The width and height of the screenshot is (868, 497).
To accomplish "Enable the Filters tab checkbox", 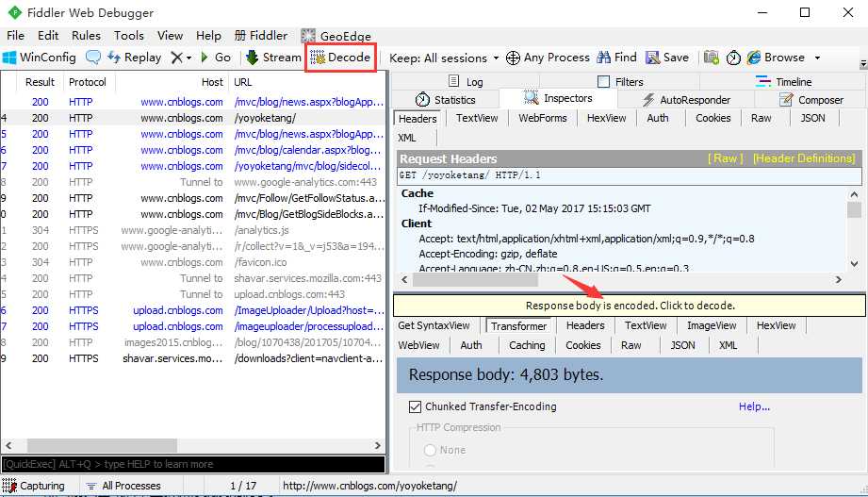I will coord(604,82).
